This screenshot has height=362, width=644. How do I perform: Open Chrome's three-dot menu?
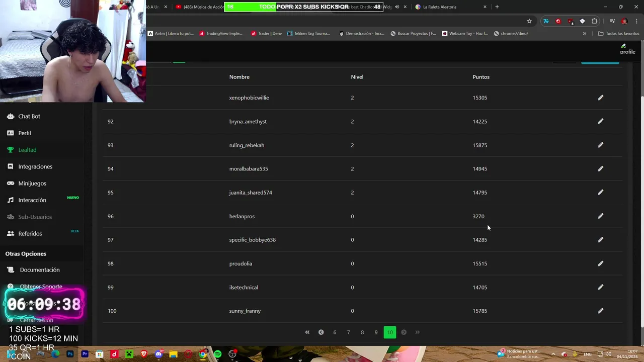[x=636, y=21]
